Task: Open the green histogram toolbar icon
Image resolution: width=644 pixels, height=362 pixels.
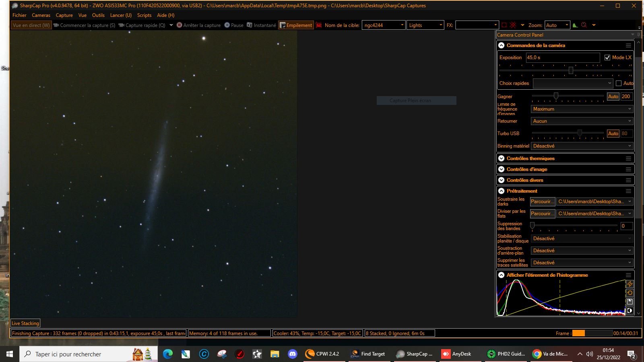Action: click(575, 25)
